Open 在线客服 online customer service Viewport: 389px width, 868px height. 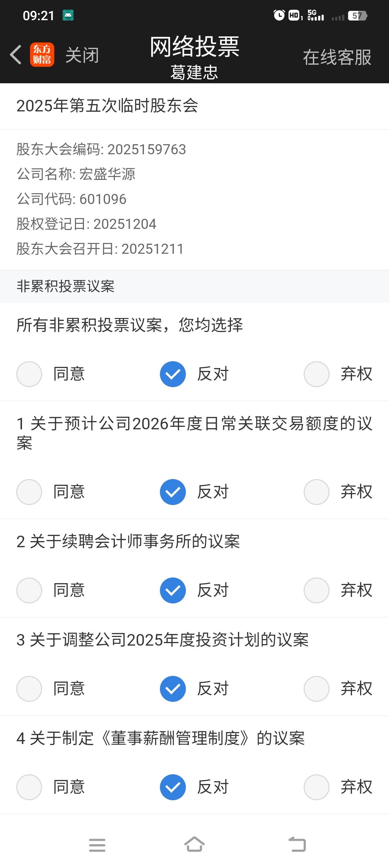[x=337, y=57]
